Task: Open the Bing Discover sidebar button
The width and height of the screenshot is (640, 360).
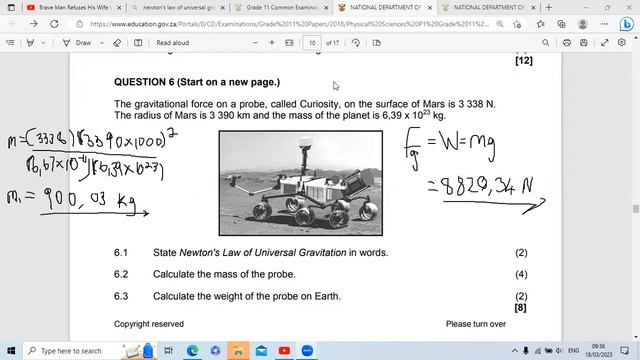Action: [626, 24]
